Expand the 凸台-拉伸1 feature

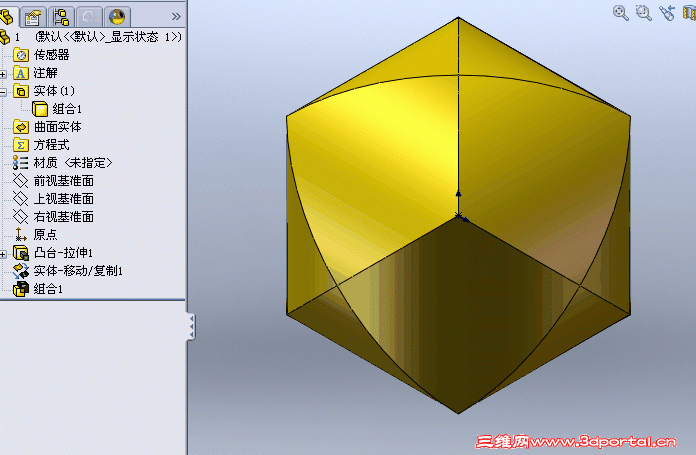pyautogui.click(x=3, y=254)
